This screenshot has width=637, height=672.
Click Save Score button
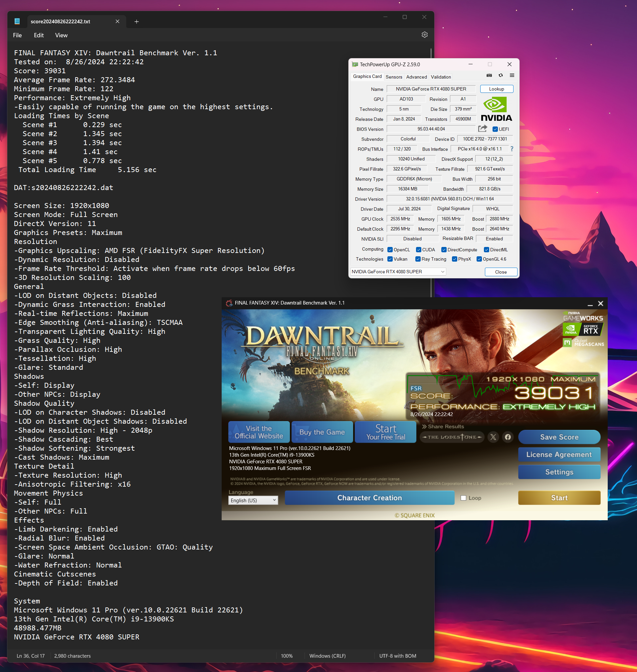click(559, 437)
